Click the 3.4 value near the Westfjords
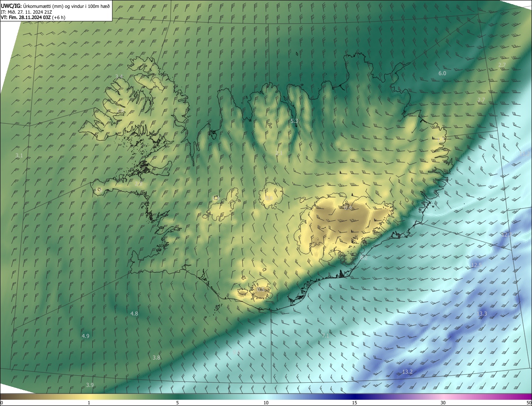 [119, 76]
